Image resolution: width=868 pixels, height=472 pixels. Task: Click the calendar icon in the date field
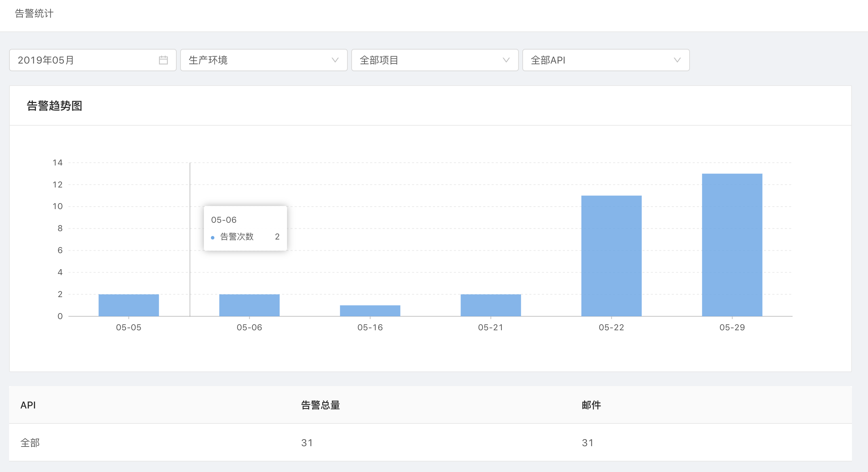[163, 60]
